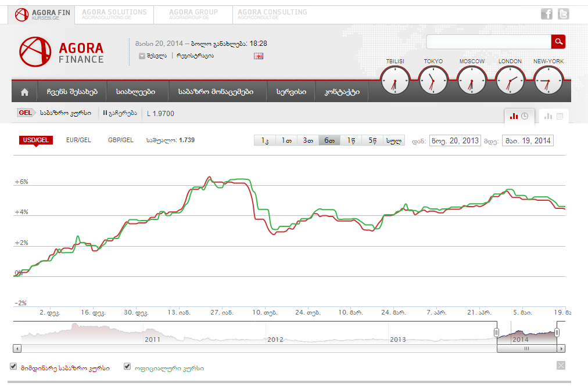Close the chart panel with X icon
The image size is (588, 390).
pyautogui.click(x=560, y=365)
